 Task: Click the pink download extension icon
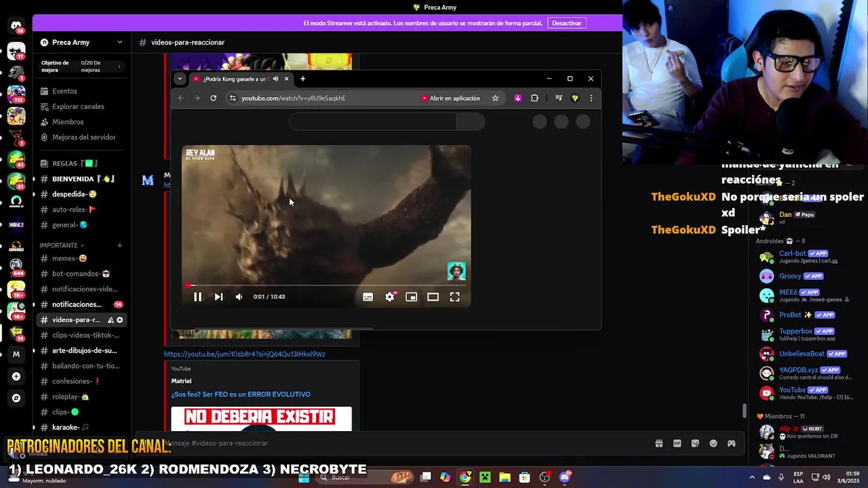(518, 98)
